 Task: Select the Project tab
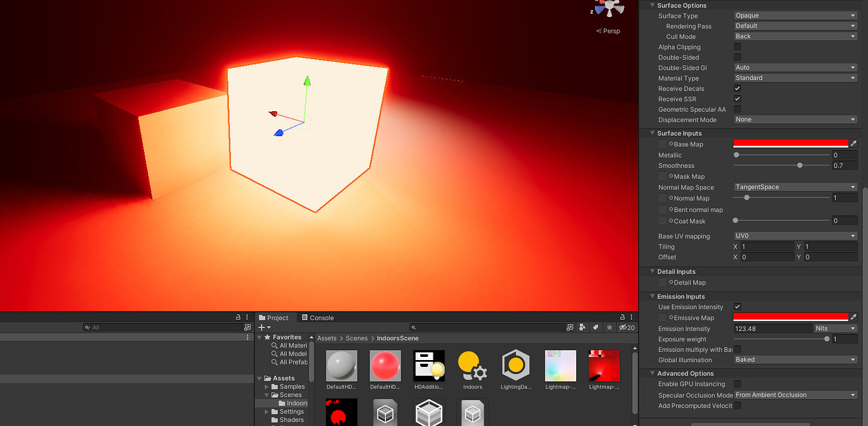click(275, 317)
